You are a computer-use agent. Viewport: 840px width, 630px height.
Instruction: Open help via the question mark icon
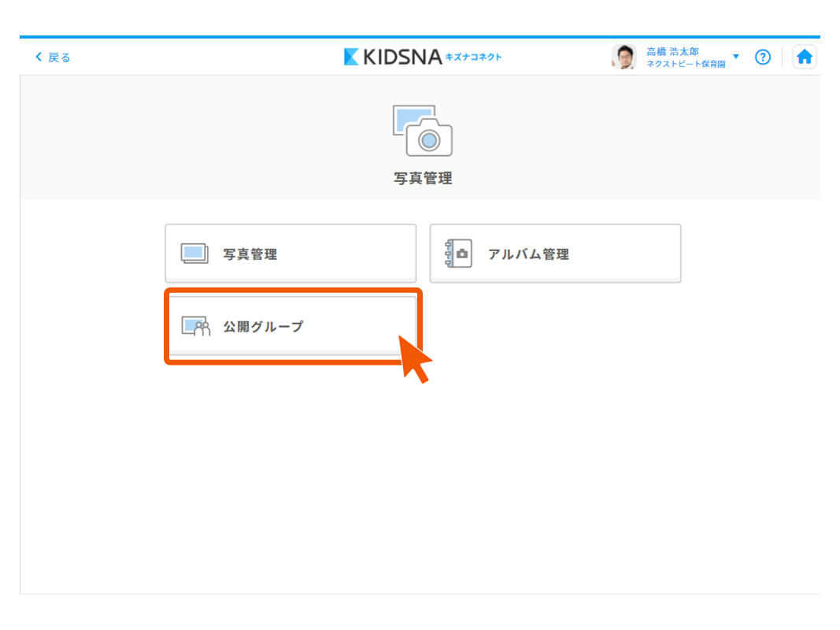click(762, 57)
